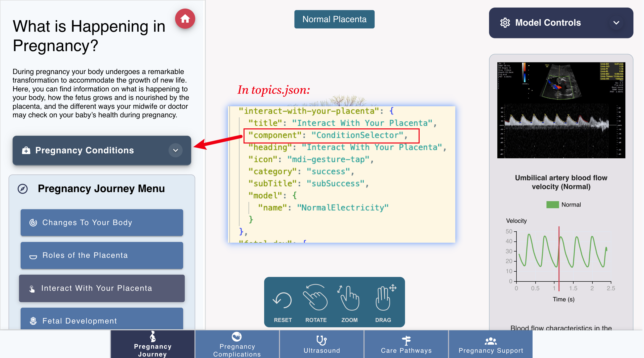644x358 pixels.
Task: Click the RESET model view icon
Action: coord(282,300)
